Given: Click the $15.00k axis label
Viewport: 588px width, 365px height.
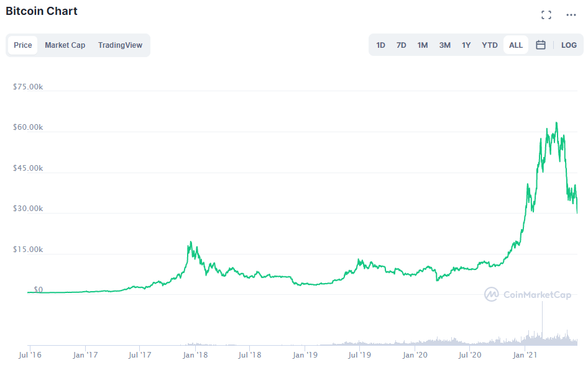Looking at the screenshot, I should (28, 250).
